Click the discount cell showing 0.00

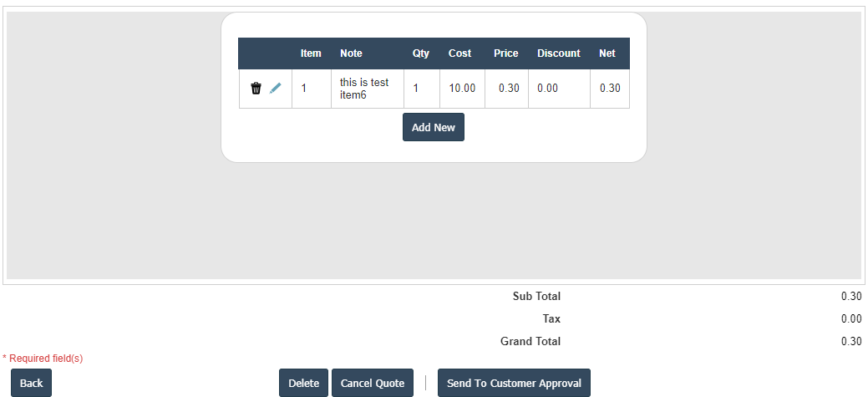pyautogui.click(x=547, y=89)
